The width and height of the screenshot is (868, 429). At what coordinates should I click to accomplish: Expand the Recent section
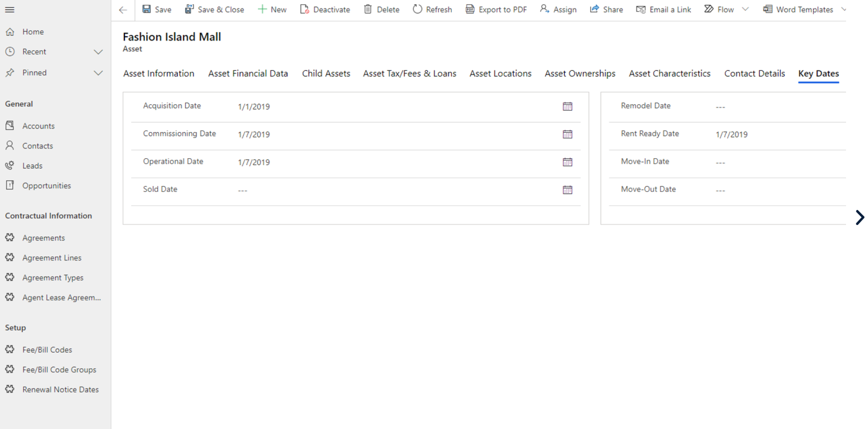[98, 52]
